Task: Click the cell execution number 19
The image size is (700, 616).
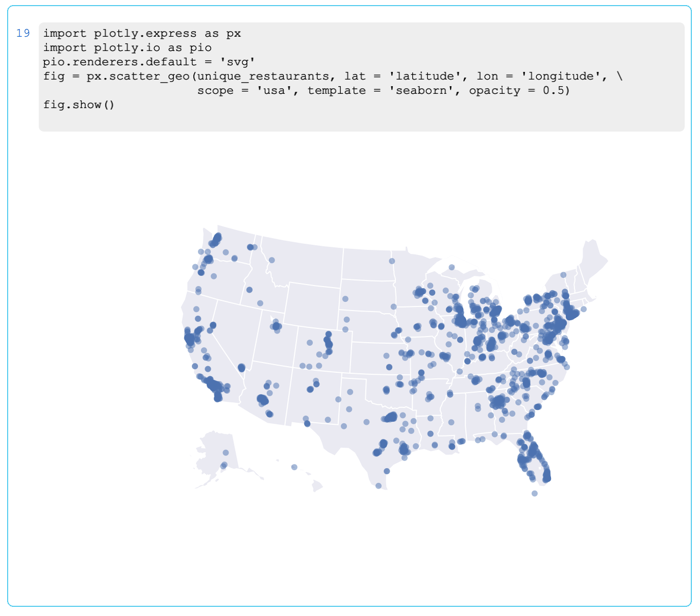Action: [x=23, y=34]
